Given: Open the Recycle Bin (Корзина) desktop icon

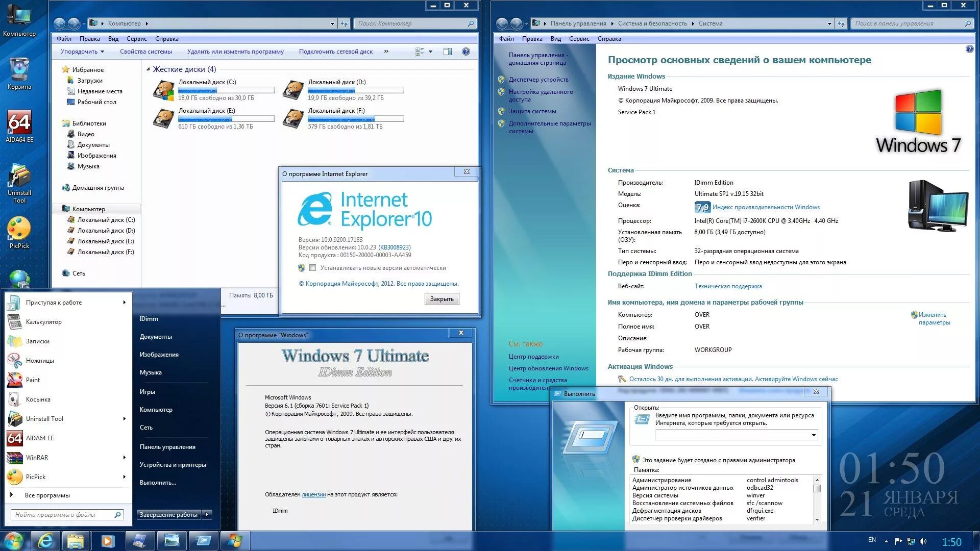Looking at the screenshot, I should coord(19,73).
